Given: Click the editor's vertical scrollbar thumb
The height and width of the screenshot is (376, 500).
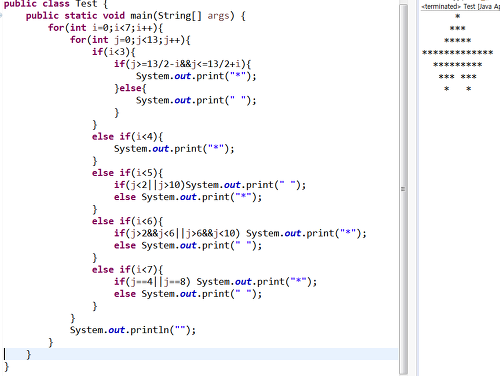Looking at the screenshot, I should tap(403, 189).
